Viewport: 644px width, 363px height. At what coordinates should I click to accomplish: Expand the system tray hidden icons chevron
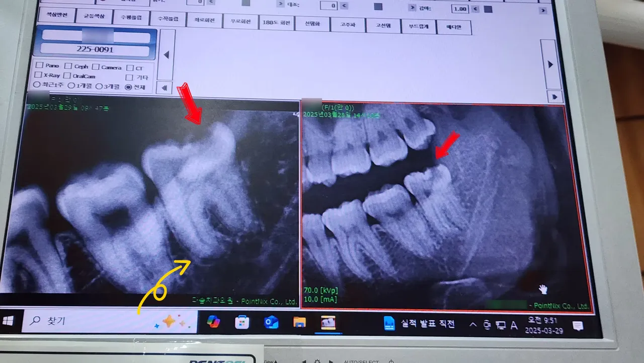click(472, 325)
